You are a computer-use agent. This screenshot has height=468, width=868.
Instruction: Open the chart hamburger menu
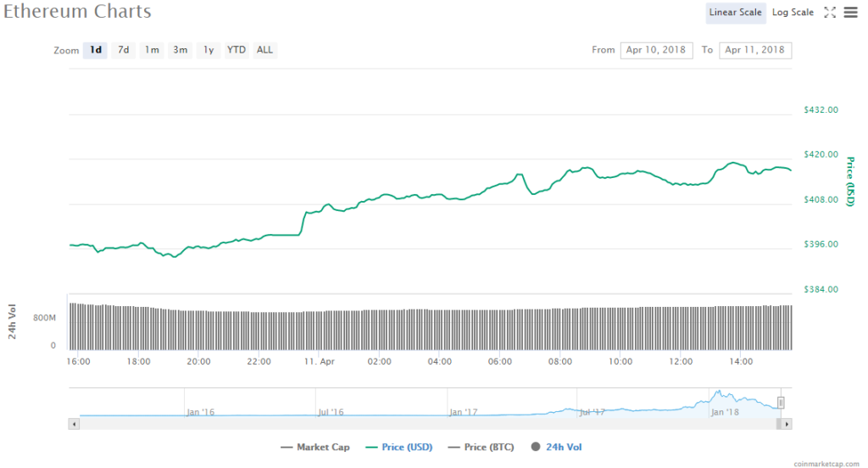pos(850,12)
